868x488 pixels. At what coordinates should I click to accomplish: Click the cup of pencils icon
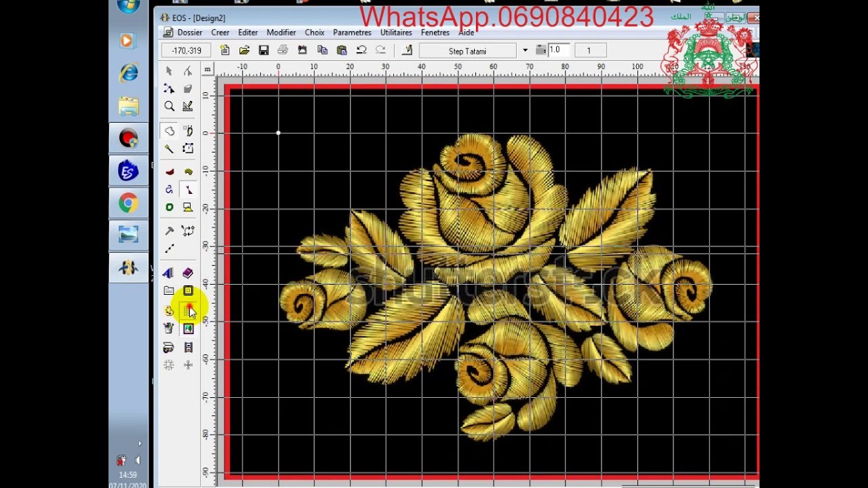coord(169,329)
